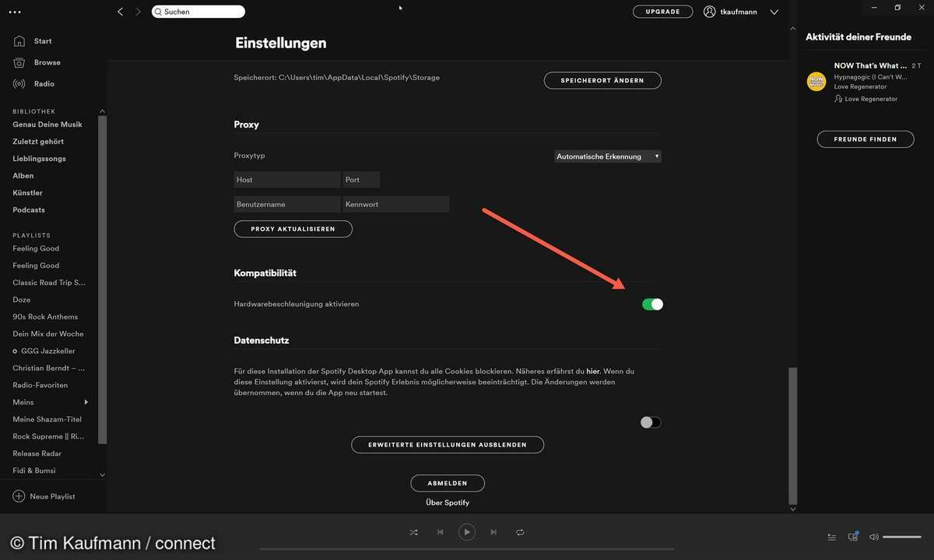The image size is (934, 560).
Task: Open the Über Spotify link
Action: (x=448, y=502)
